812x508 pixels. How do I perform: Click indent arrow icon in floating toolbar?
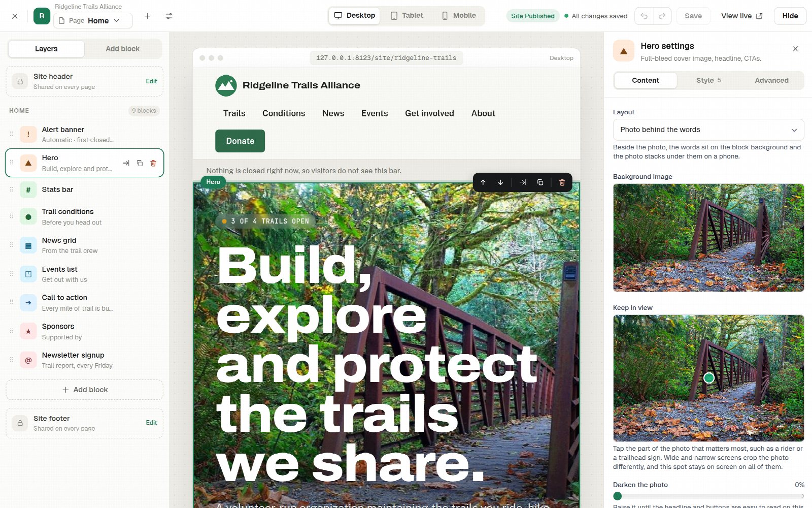click(523, 182)
